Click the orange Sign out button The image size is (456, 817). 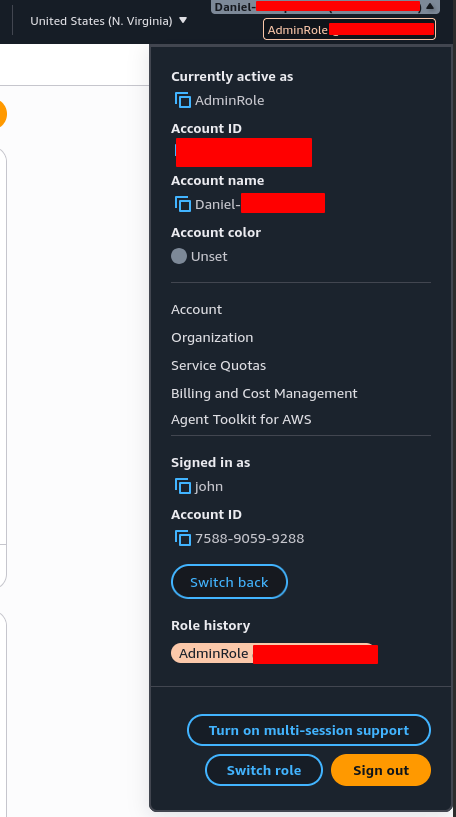pyautogui.click(x=381, y=770)
